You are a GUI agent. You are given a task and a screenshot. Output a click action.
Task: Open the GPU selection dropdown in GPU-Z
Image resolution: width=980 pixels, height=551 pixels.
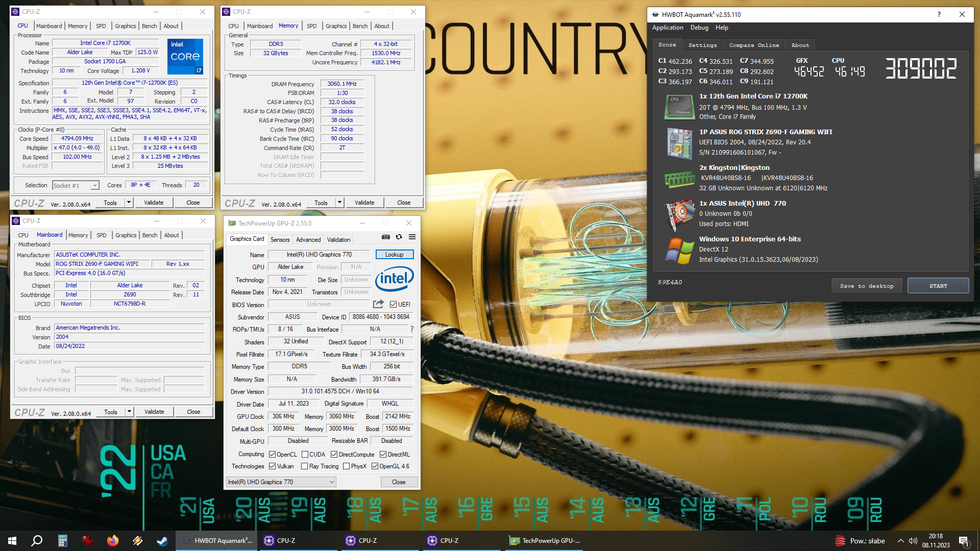click(x=281, y=482)
